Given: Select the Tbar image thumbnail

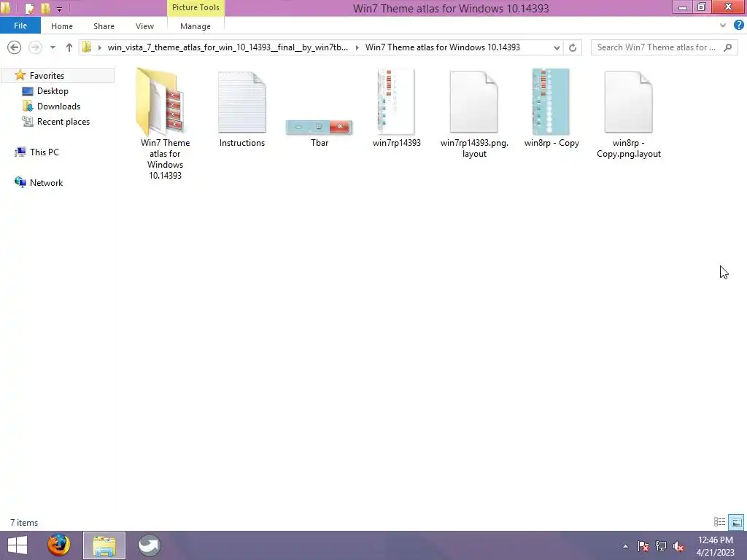Looking at the screenshot, I should [319, 127].
